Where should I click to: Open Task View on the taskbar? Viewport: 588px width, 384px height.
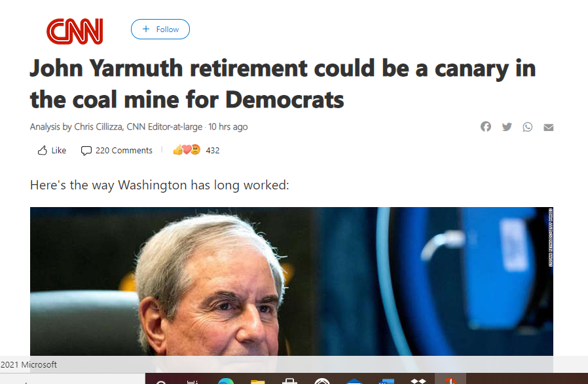[193, 382]
